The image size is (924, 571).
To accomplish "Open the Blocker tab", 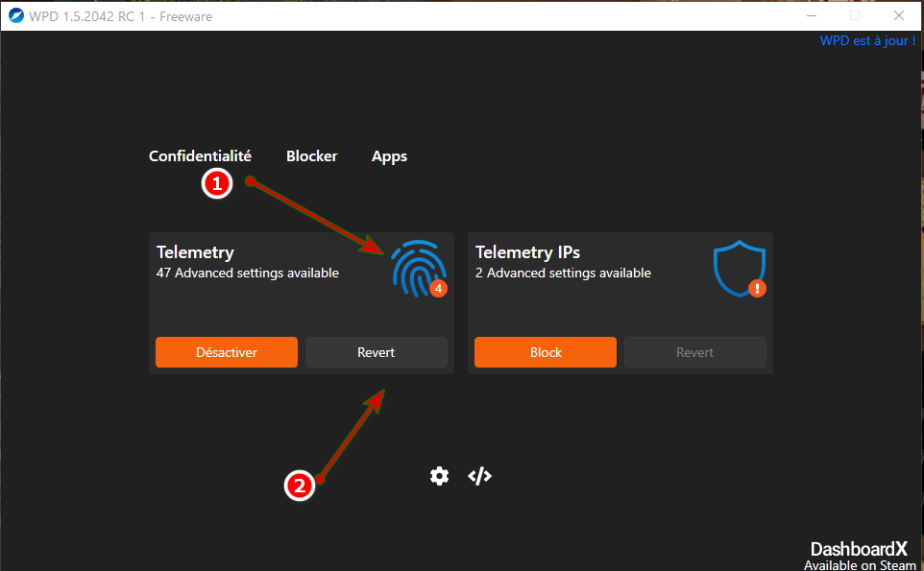I will tap(311, 156).
